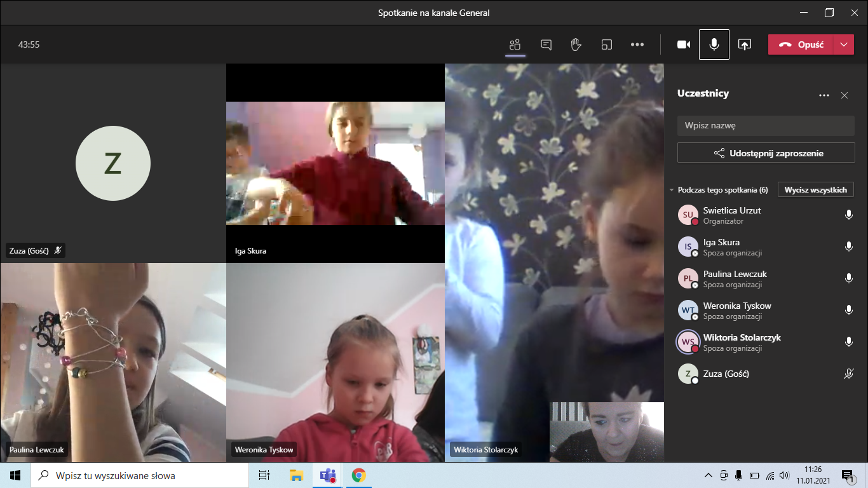Click Udostępnij zaproszenie button
Image resolution: width=868 pixels, height=488 pixels.
click(766, 153)
